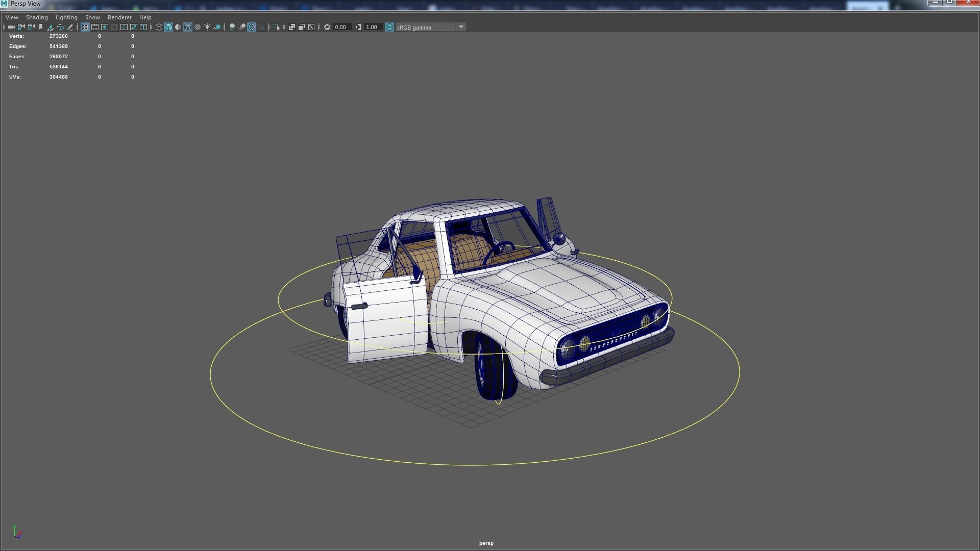Click the Edges count 541368
The image size is (980, 551).
coord(59,46)
